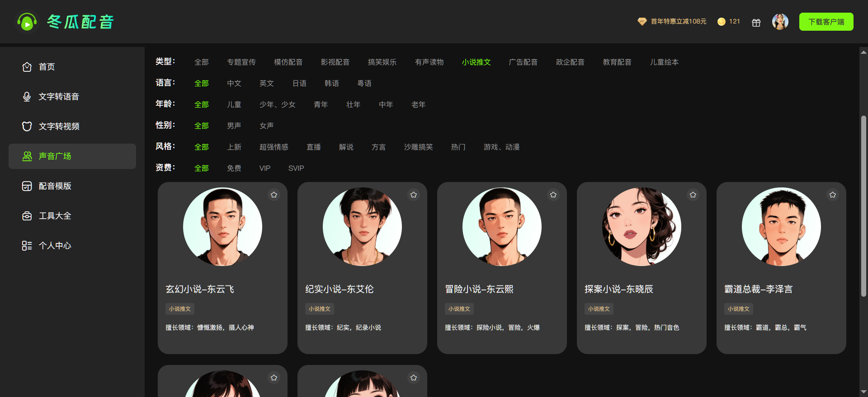The height and width of the screenshot is (397, 868).
Task: Choose 超强情感 style filter
Action: [274, 147]
